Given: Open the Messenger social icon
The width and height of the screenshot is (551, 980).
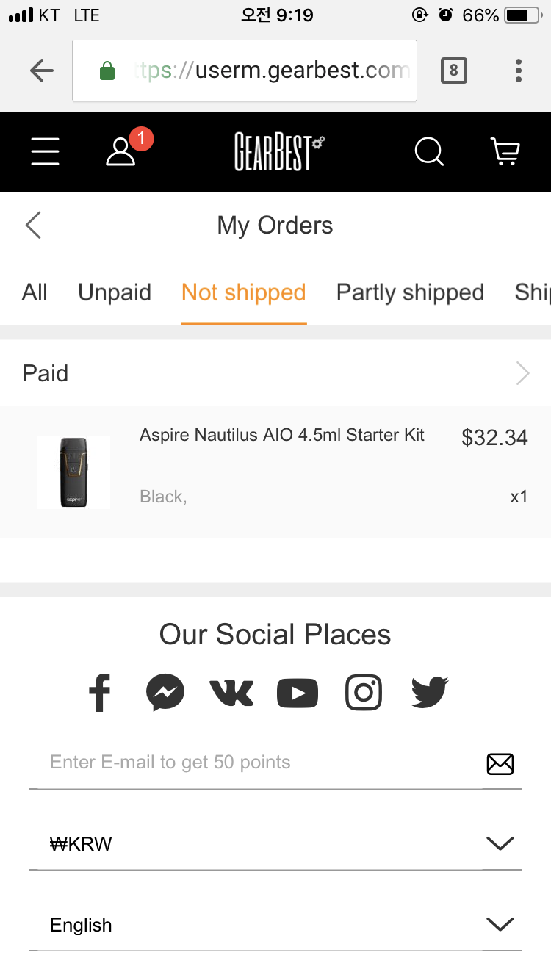Looking at the screenshot, I should (x=165, y=692).
